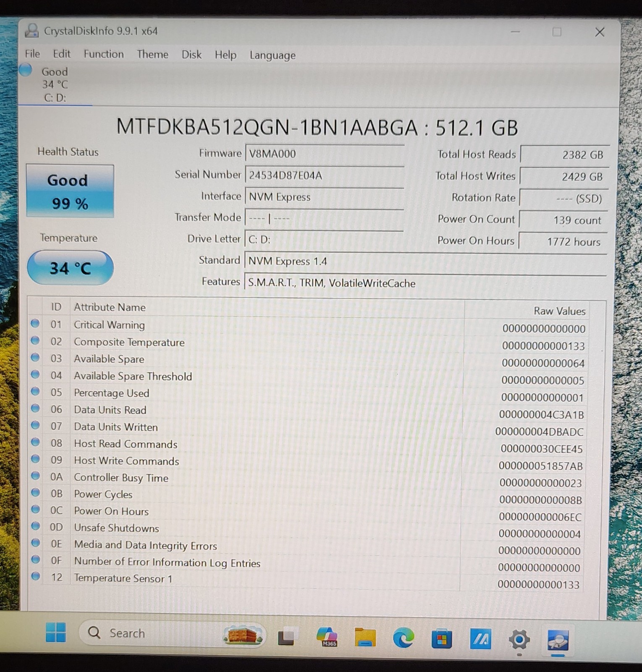Click raw value 0000000000008B
This screenshot has width=642, height=672.
point(540,500)
